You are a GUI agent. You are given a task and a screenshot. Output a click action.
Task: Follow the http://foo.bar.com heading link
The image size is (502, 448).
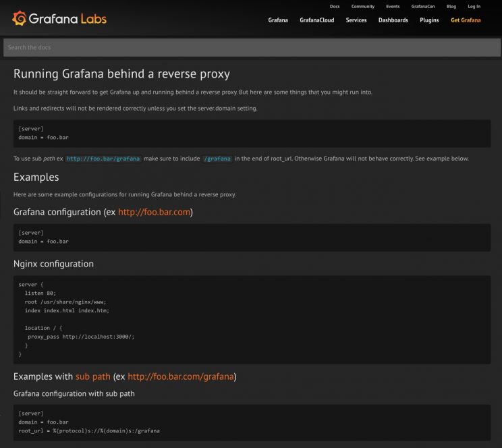coord(155,212)
